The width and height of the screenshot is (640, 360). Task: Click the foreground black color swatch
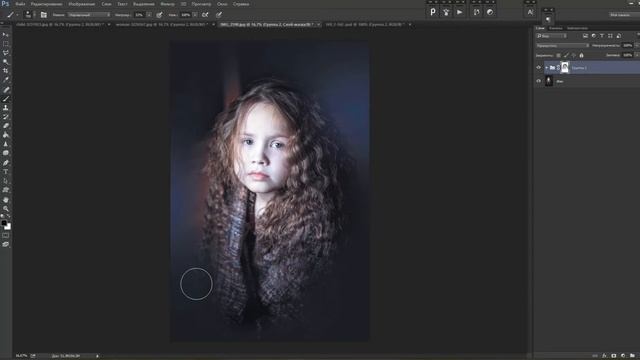coord(4,223)
